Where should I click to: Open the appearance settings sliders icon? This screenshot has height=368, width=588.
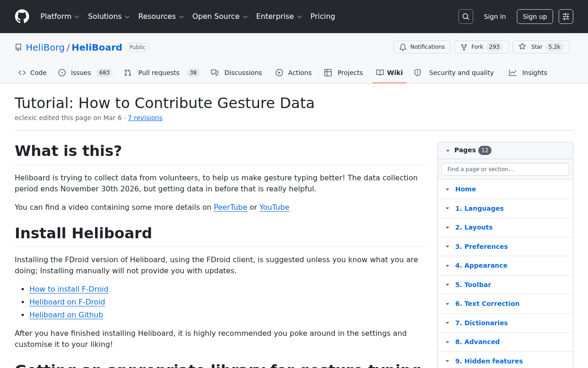566,17
